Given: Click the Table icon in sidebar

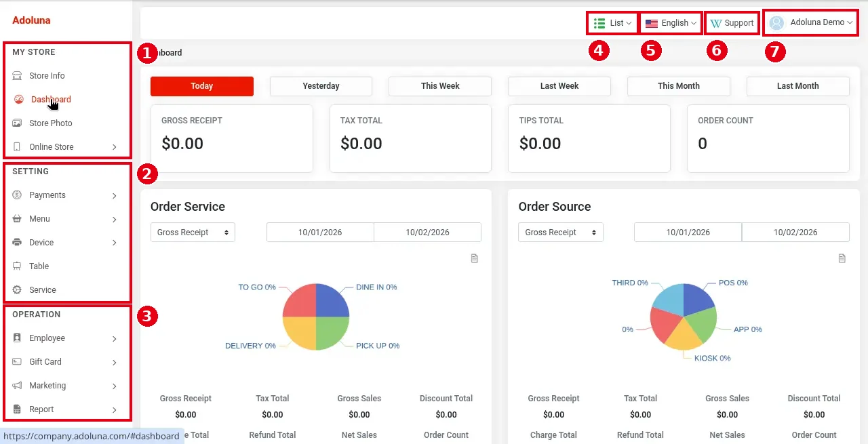Looking at the screenshot, I should pos(17,266).
